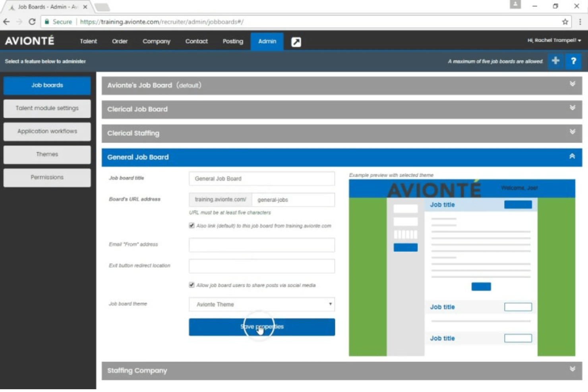
Task: Open Talent module settings
Action: tap(47, 108)
